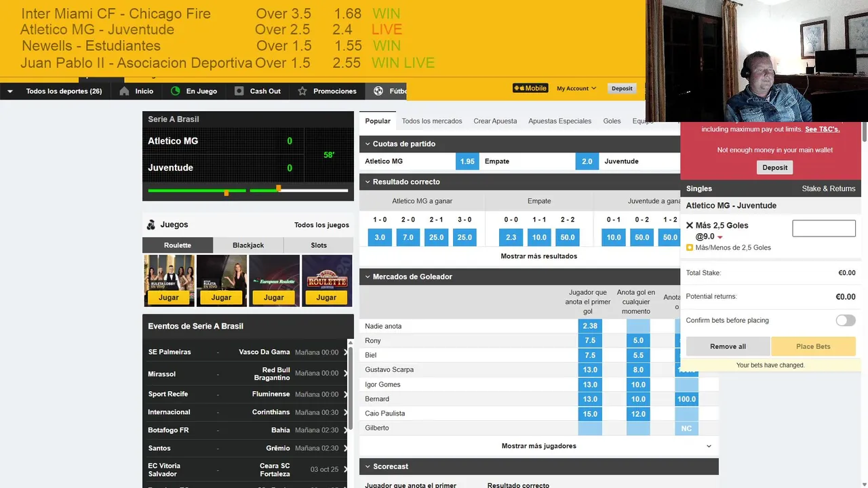Click Todos los juegos link
This screenshot has height=488, width=868.
coord(321,225)
